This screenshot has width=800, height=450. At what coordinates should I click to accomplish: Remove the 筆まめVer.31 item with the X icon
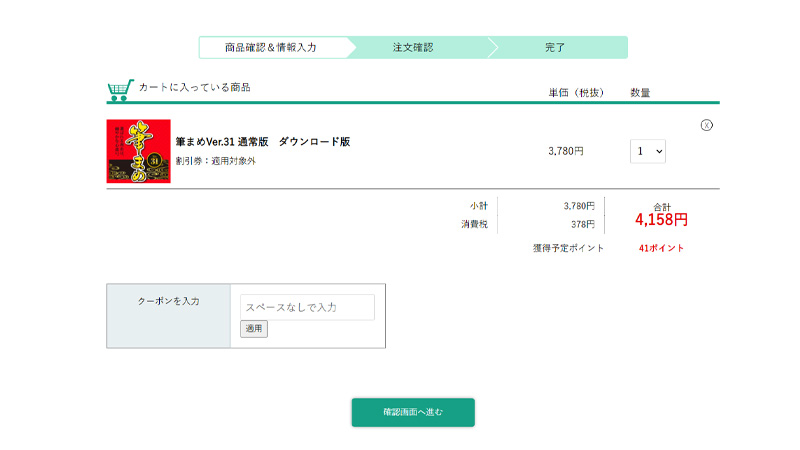pos(706,125)
